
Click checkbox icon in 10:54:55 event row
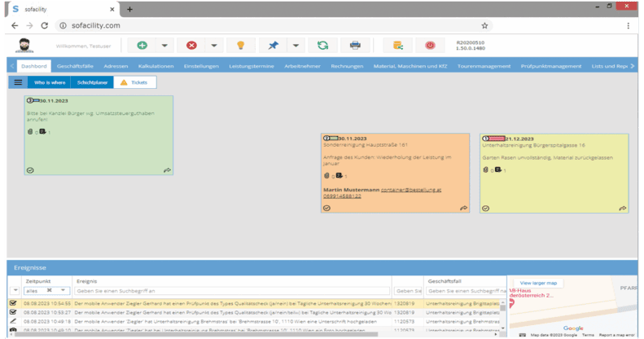13,303
